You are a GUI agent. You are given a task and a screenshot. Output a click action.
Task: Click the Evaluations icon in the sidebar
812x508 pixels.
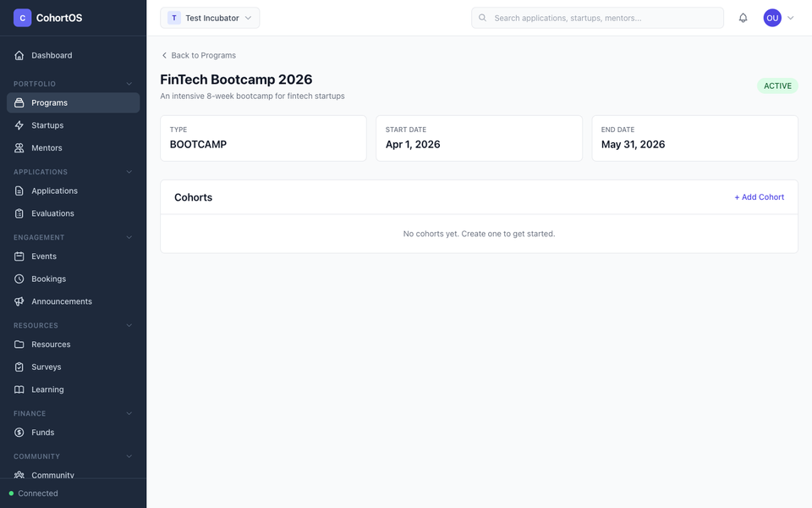[x=18, y=213]
